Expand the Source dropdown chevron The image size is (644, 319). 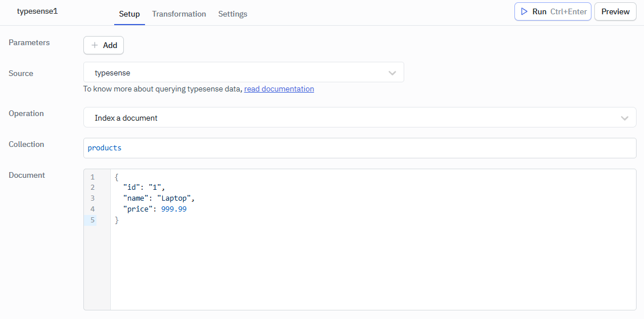(392, 73)
